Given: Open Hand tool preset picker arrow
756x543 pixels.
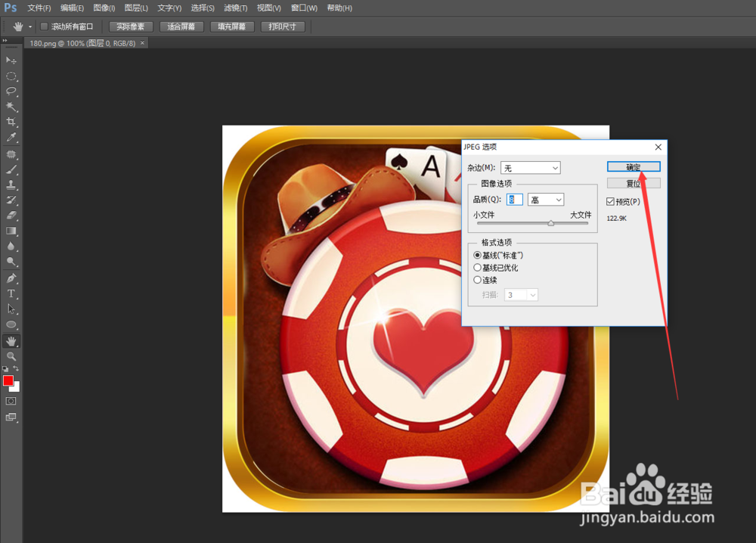Looking at the screenshot, I should [x=30, y=26].
